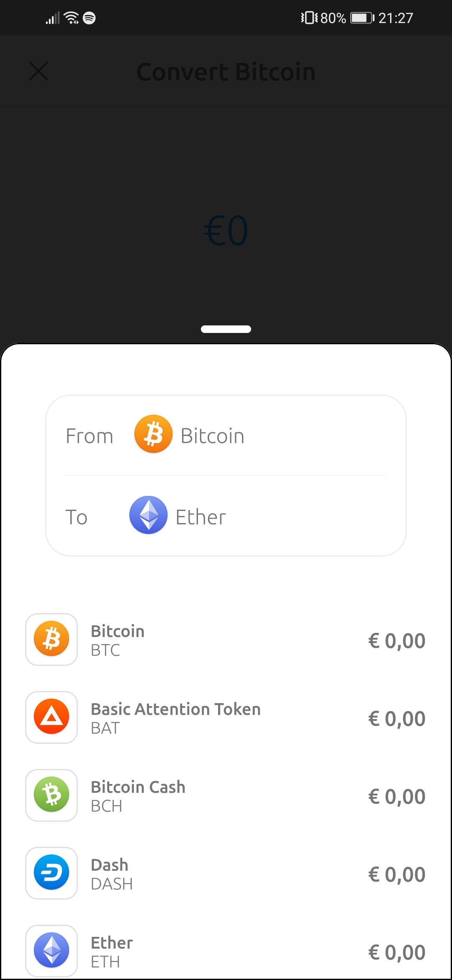Tap the Ether logo in To row
Screen dimensions: 452x980
coord(148,515)
